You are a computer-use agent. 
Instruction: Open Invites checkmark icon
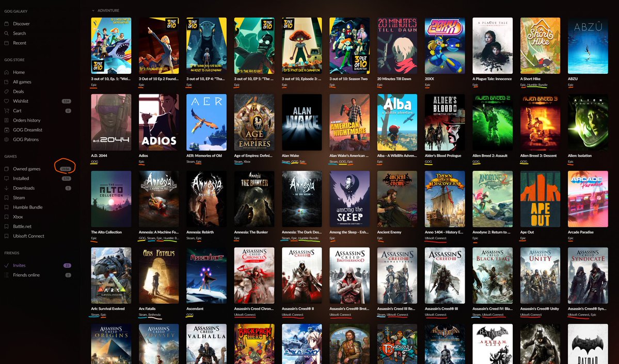[x=6, y=266]
